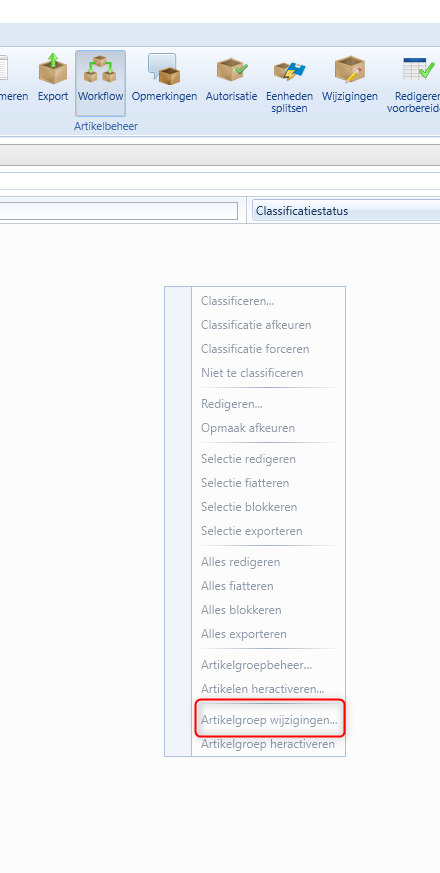Open Opmerkingen comments icon
Image resolution: width=440 pixels, height=873 pixels.
(x=164, y=70)
